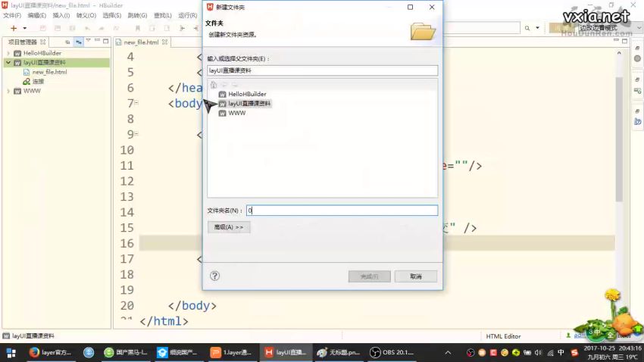Click the editor vertical scrollbar thumb
The height and width of the screenshot is (362, 644).
[x=619, y=139]
